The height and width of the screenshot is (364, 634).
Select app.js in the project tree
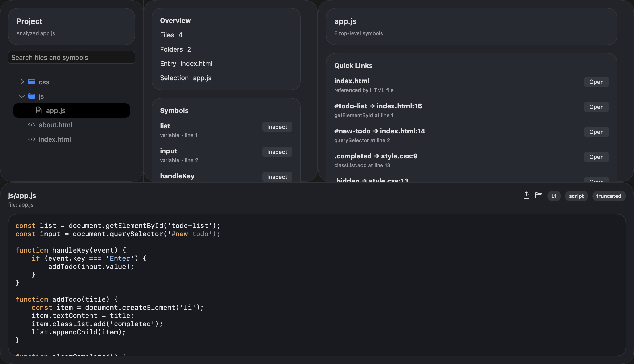click(x=72, y=110)
